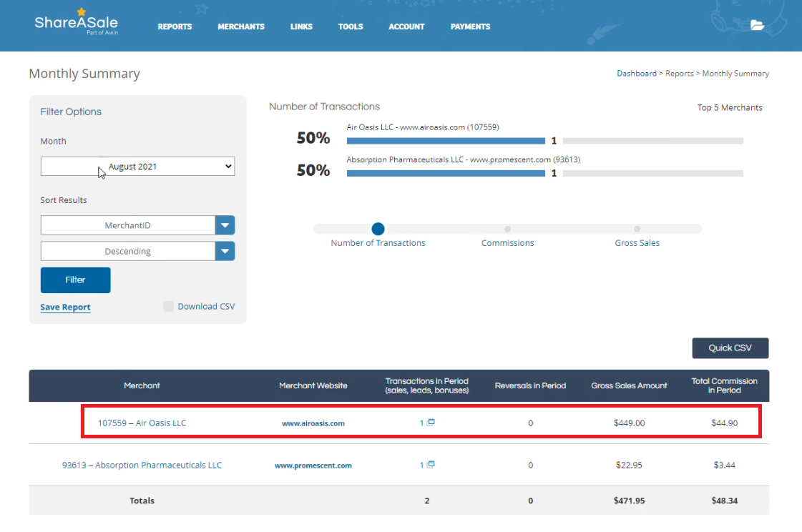This screenshot has width=802, height=532.
Task: Click the Gross Sales Amount header
Action: coord(629,386)
